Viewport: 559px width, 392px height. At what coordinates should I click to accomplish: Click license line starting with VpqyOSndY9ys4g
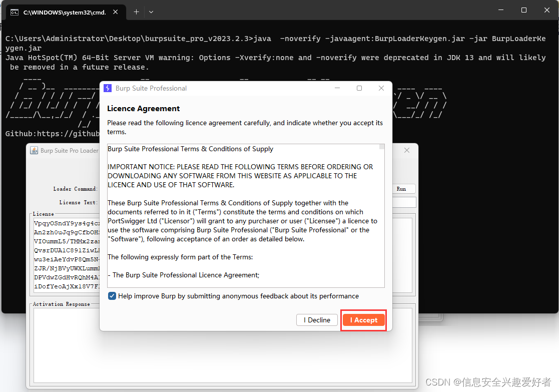click(x=67, y=224)
